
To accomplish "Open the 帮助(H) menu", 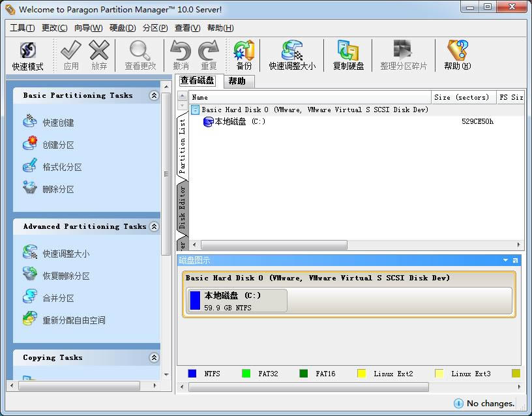I will (220, 28).
